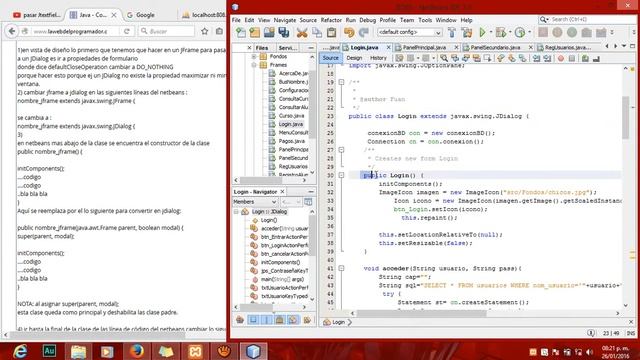
Task: Switch to the History view tab
Action: click(378, 58)
